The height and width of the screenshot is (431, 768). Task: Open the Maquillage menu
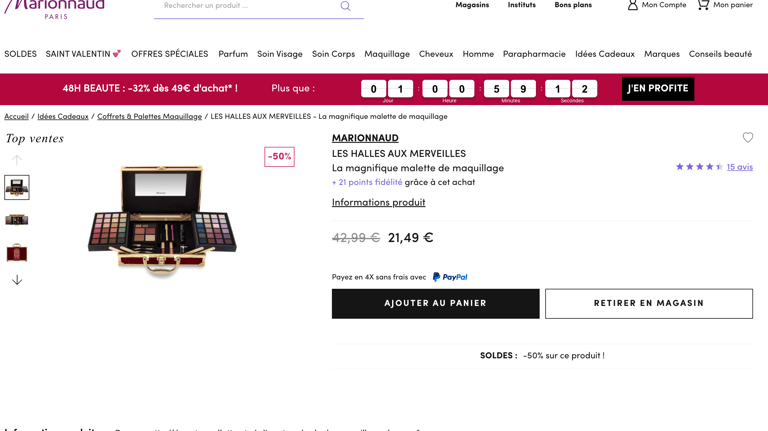(387, 54)
